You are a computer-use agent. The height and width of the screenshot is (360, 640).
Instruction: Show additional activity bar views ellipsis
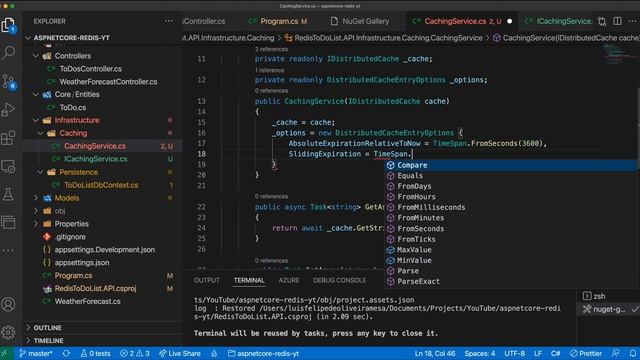tap(8, 250)
